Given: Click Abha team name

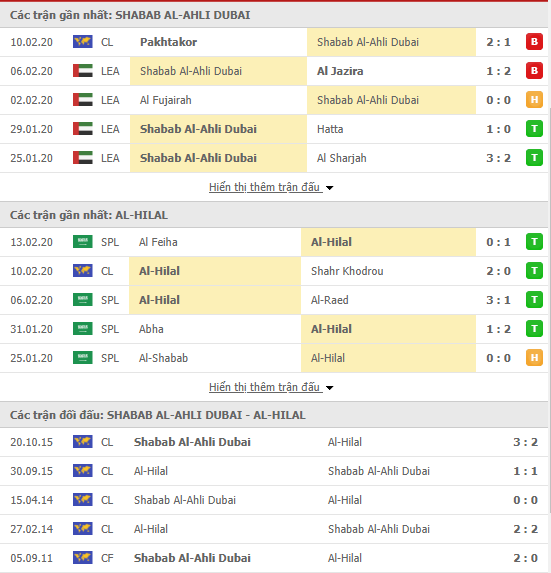Looking at the screenshot, I should [151, 329].
